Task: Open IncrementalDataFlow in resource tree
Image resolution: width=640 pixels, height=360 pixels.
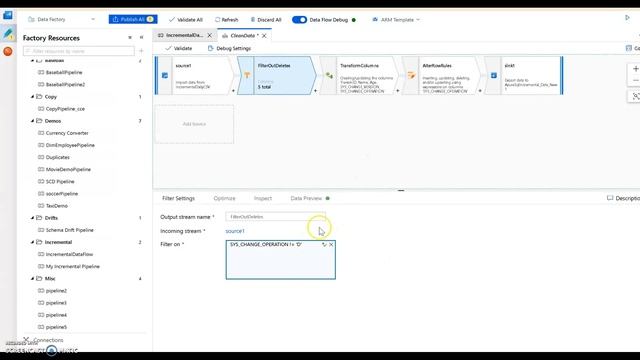Action: [69, 254]
